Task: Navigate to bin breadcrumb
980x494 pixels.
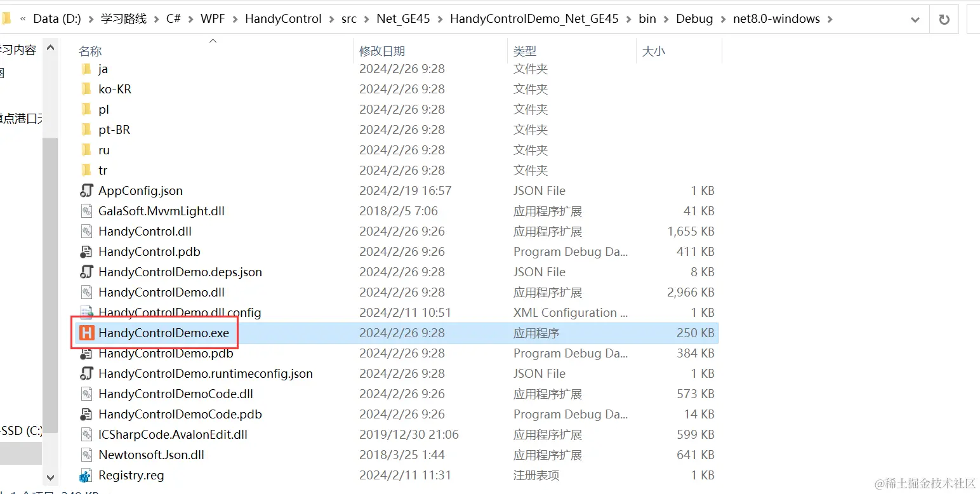Action: click(x=647, y=19)
